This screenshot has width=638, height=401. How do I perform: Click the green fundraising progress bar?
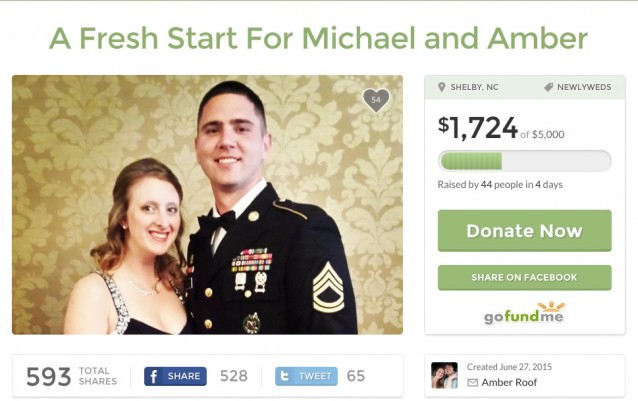(524, 161)
